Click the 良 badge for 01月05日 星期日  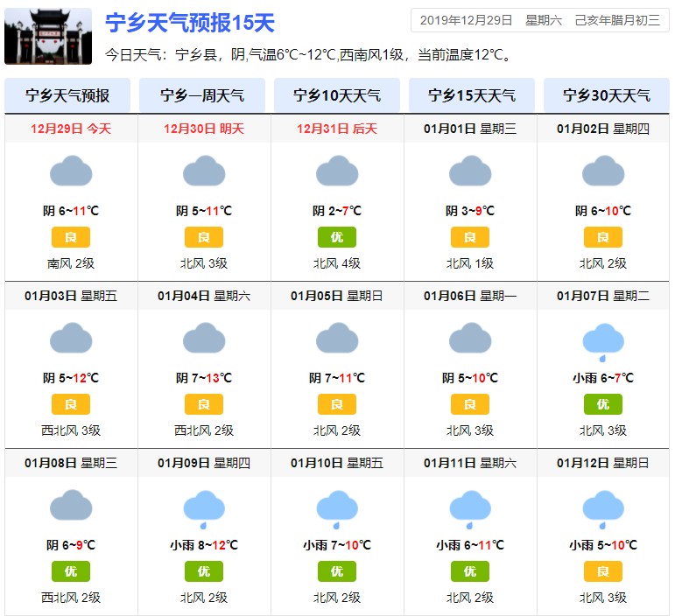pyautogui.click(x=337, y=404)
